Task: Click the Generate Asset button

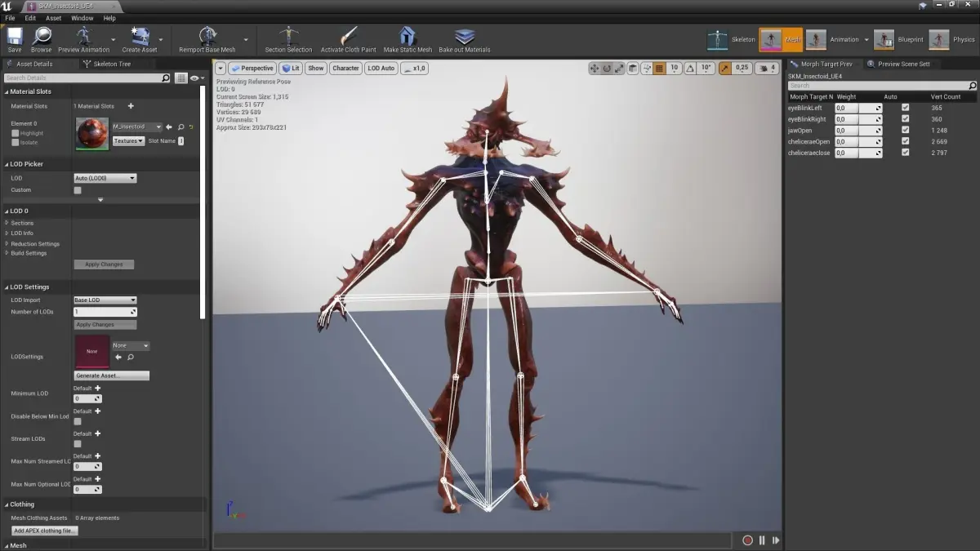Action: 112,375
